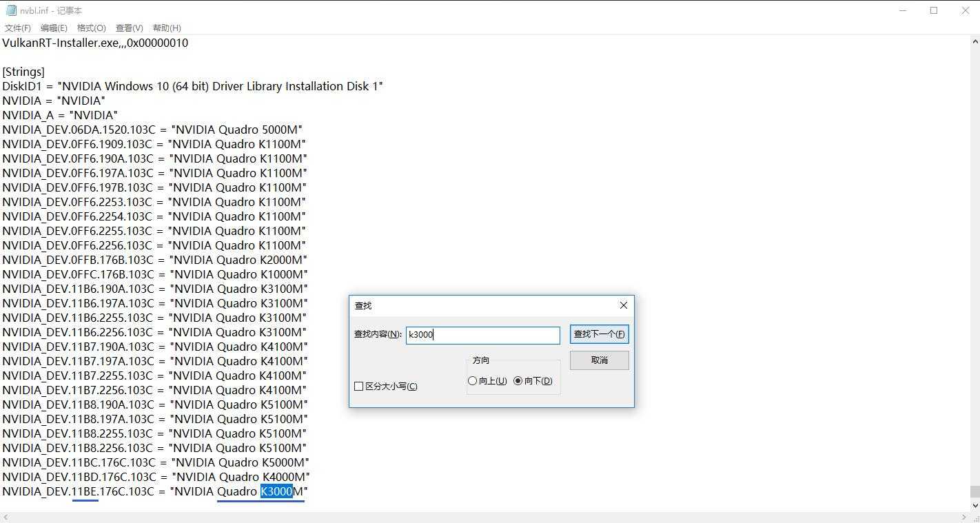980x523 pixels.
Task: Close the Notepad window
Action: 965,10
